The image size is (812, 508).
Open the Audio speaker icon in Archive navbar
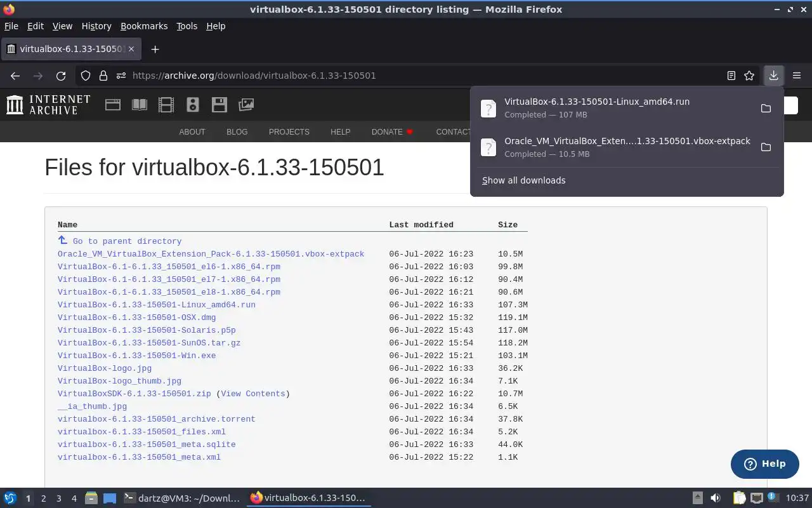(193, 105)
